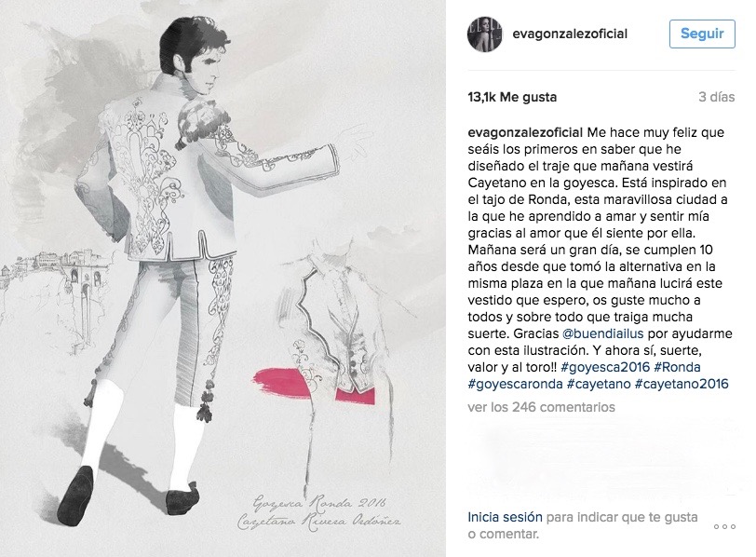Open the #goyesca2016 hashtag

605,367
